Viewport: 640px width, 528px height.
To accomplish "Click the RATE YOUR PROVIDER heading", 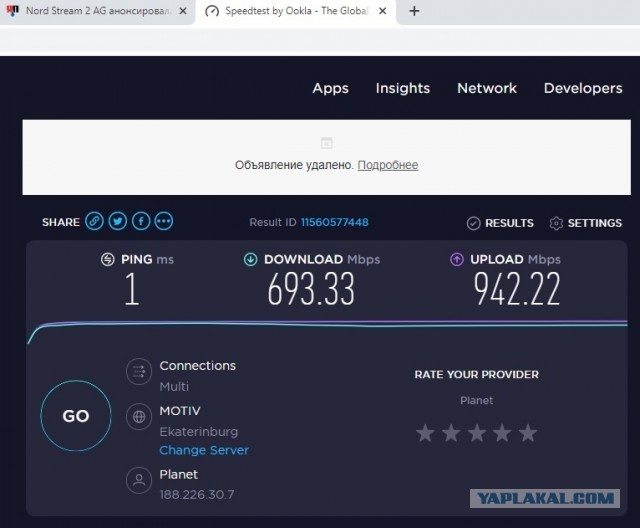I will click(477, 375).
